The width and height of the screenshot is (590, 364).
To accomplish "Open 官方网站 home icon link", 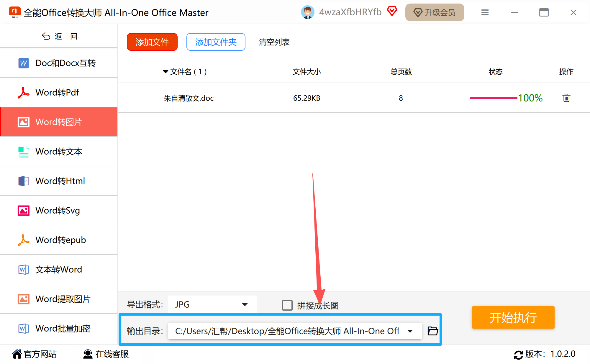I will (x=17, y=354).
